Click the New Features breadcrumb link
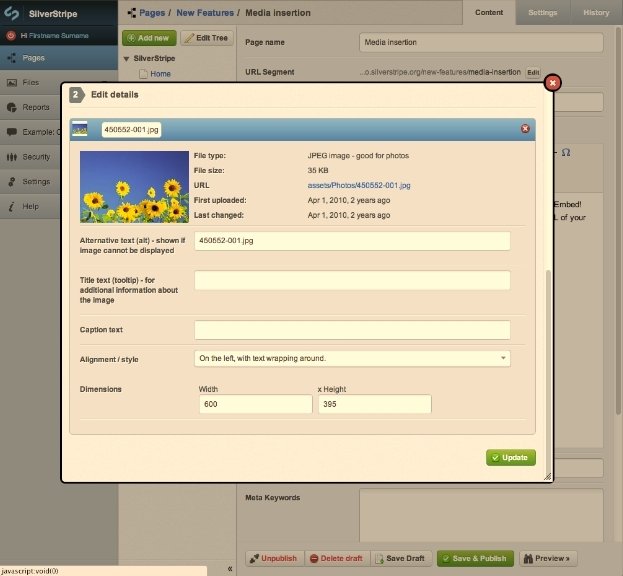Image resolution: width=623 pixels, height=576 pixels. pyautogui.click(x=205, y=13)
